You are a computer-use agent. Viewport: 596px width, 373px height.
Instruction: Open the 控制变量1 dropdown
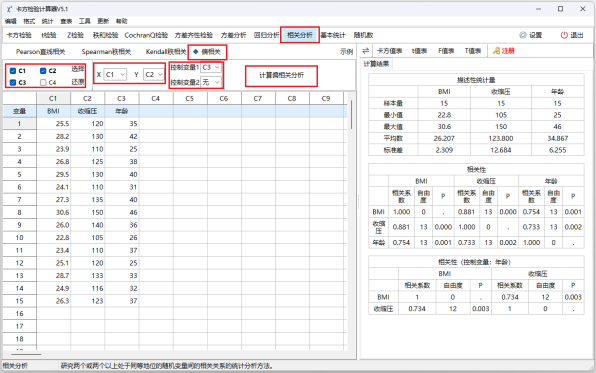pos(211,67)
